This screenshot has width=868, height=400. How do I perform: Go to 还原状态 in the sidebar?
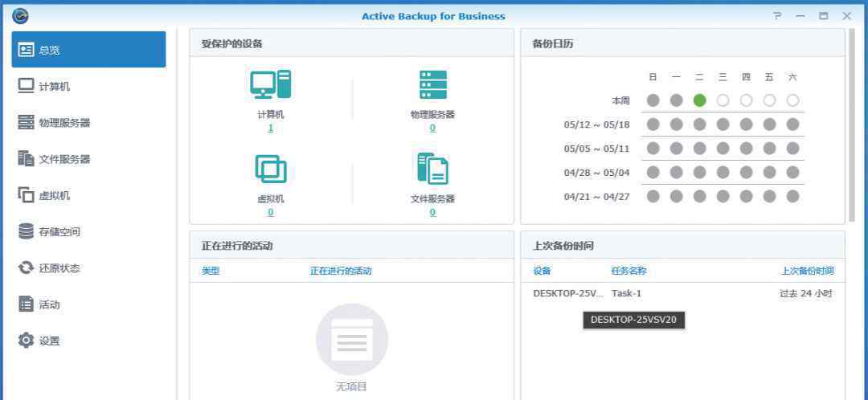click(x=60, y=268)
